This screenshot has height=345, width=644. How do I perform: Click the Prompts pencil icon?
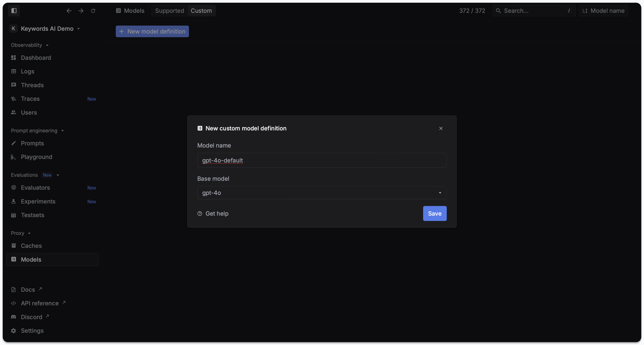[x=13, y=143]
